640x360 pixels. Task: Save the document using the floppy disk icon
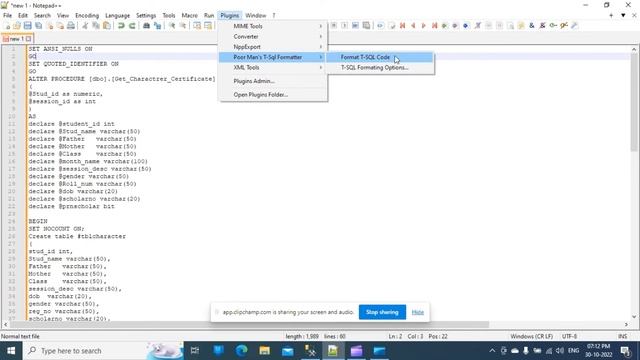27,26
